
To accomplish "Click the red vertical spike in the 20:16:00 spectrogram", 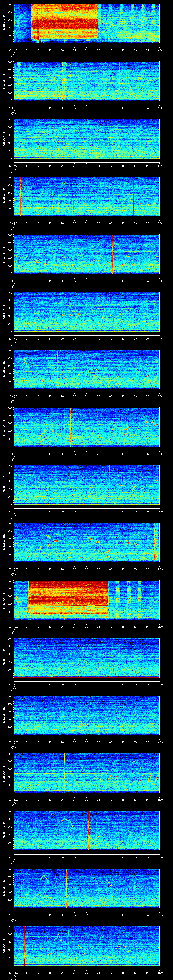I will 66,888.
